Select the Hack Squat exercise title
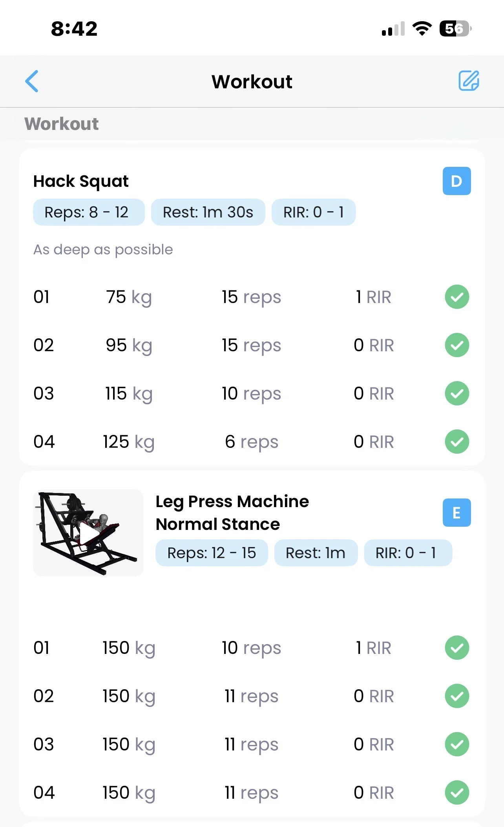Image resolution: width=504 pixels, height=827 pixels. (x=81, y=181)
